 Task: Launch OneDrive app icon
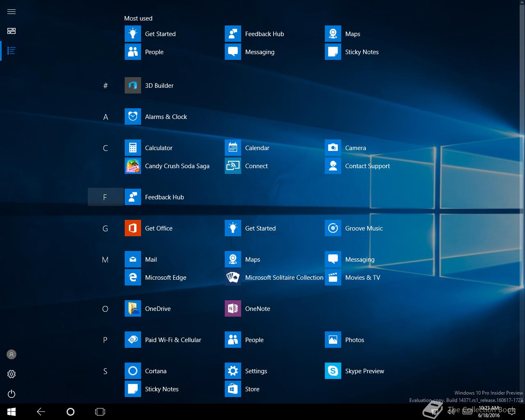point(133,308)
